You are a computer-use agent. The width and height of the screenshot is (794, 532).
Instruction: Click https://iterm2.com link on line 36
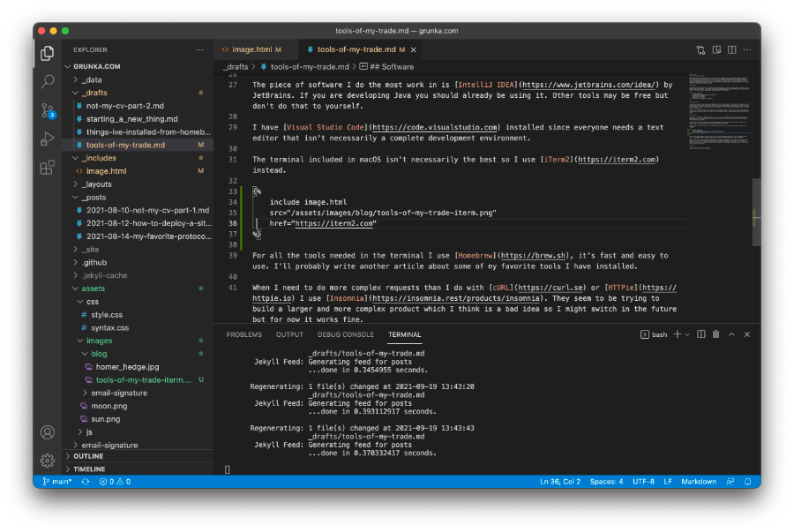click(x=334, y=223)
